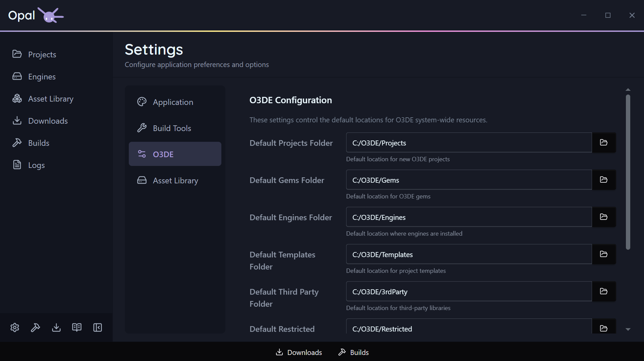644x361 pixels.
Task: Browse folder for Default Projects Folder
Action: pos(604,142)
